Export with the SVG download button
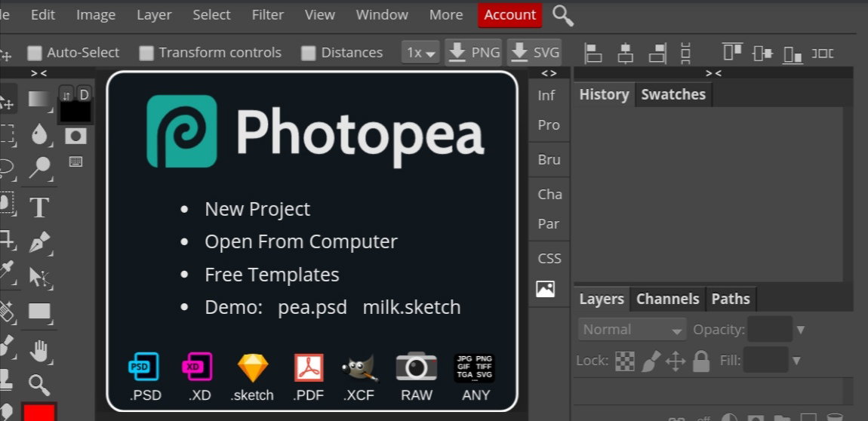Image resolution: width=868 pixels, height=421 pixels. point(534,53)
